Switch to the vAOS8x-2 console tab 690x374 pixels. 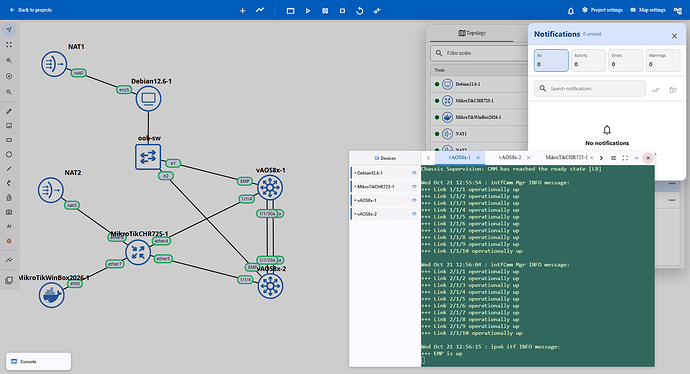[x=510, y=158]
